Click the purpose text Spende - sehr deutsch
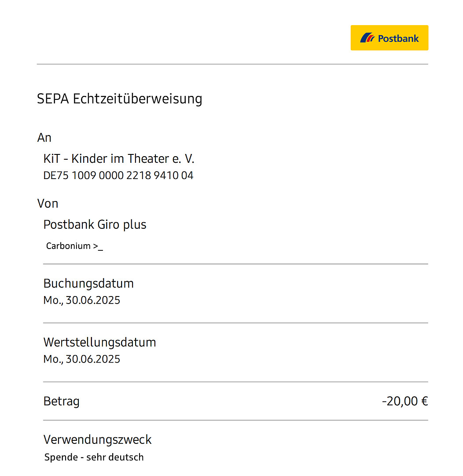The width and height of the screenshot is (463, 476). (x=94, y=457)
